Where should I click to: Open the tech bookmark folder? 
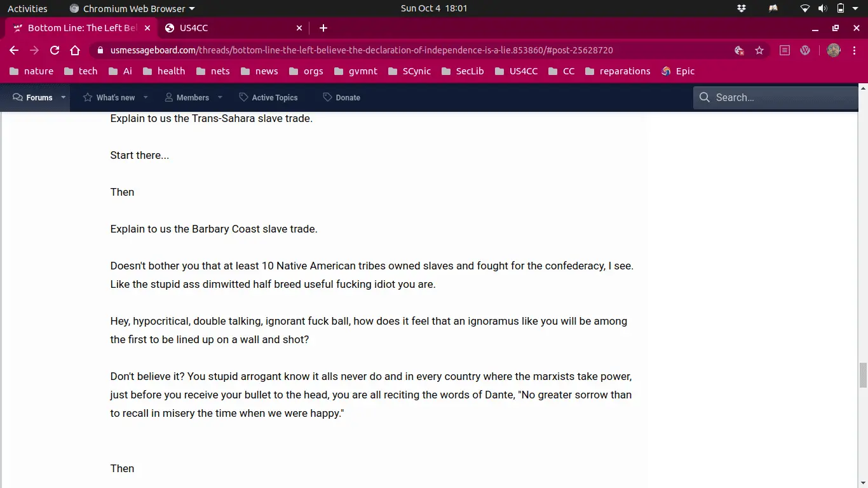point(81,71)
